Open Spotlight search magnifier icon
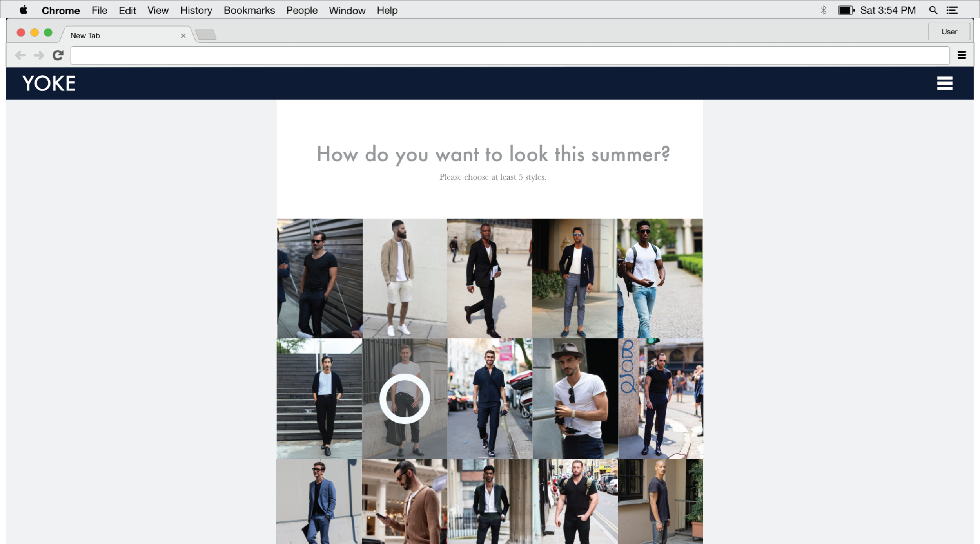This screenshot has height=544, width=980. [933, 10]
